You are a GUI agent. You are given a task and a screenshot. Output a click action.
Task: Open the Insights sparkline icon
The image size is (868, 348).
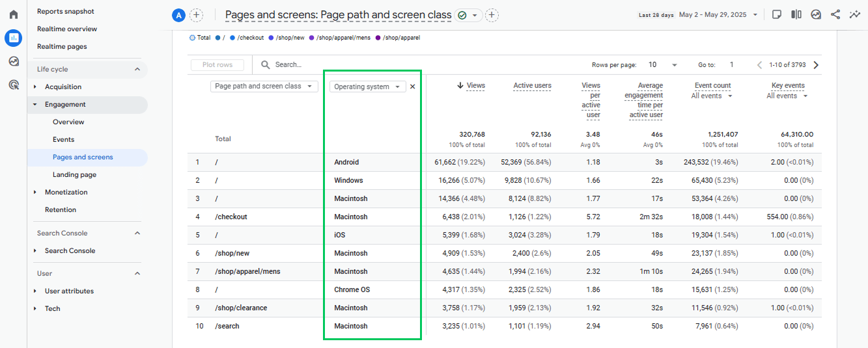pyautogui.click(x=855, y=14)
